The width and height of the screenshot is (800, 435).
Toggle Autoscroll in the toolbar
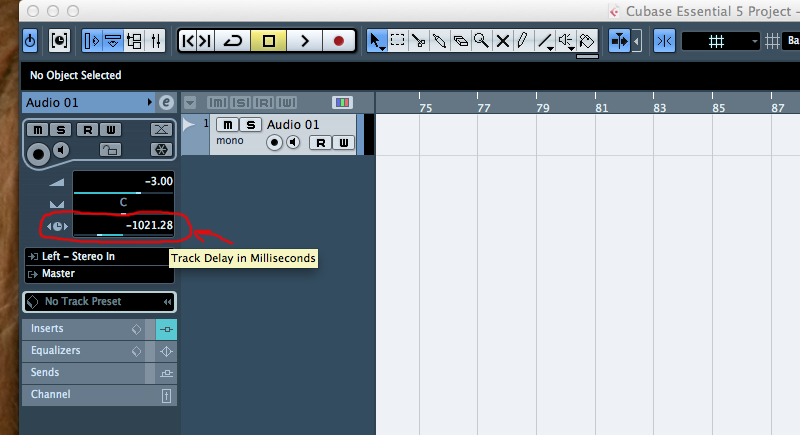619,41
